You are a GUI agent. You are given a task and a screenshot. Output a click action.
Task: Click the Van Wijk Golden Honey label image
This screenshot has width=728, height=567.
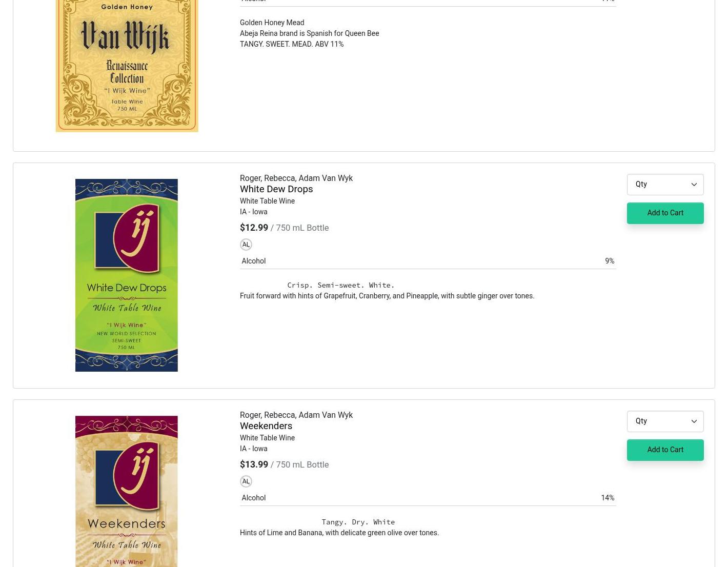(127, 66)
